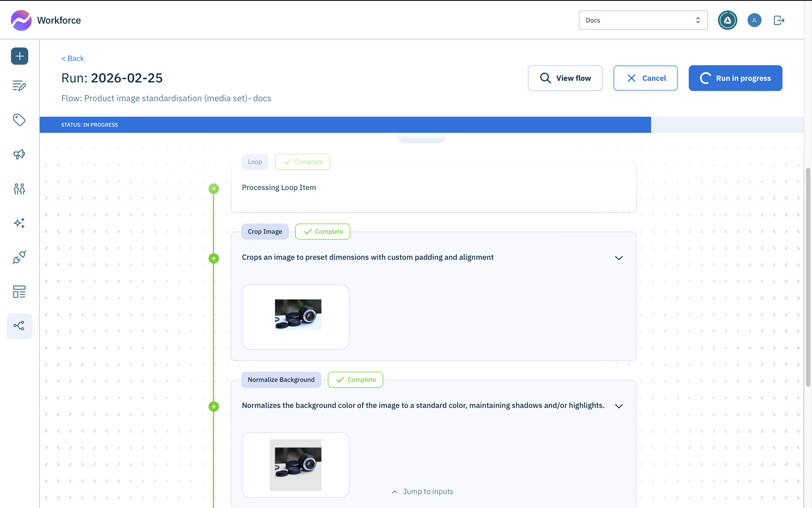The width and height of the screenshot is (812, 508).
Task: Expand the Normalize Background step details
Action: 618,406
